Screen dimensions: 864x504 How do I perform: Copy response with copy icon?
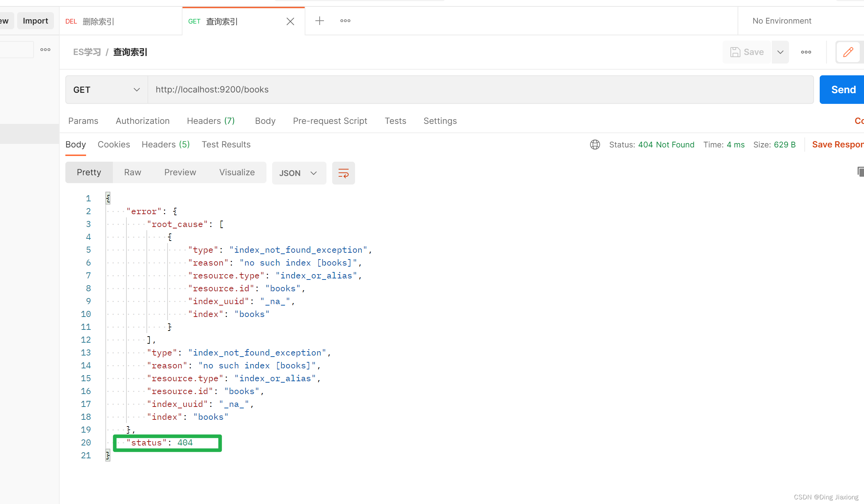tap(860, 172)
